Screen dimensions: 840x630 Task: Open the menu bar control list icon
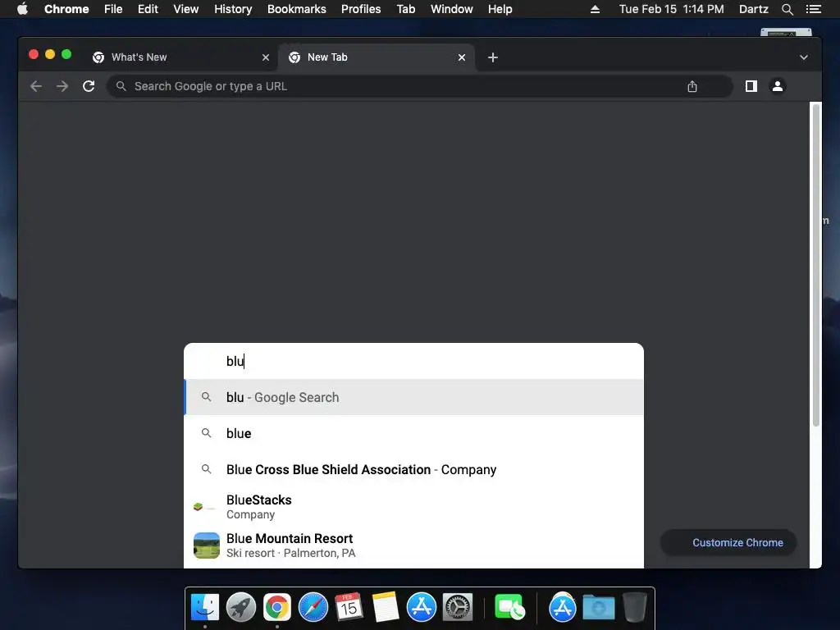[x=813, y=9]
